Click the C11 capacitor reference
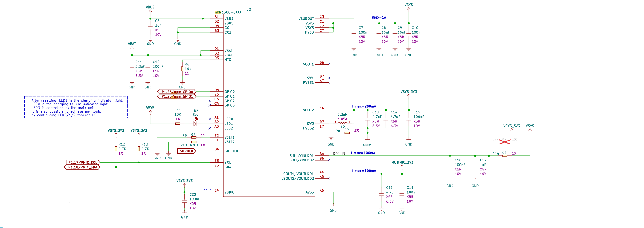The width and height of the screenshot is (644, 228). pos(139,62)
